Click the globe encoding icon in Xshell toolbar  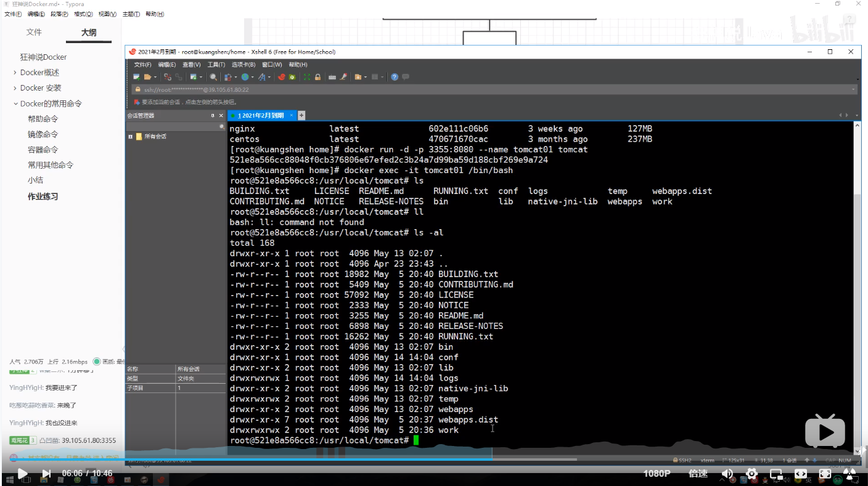point(245,77)
